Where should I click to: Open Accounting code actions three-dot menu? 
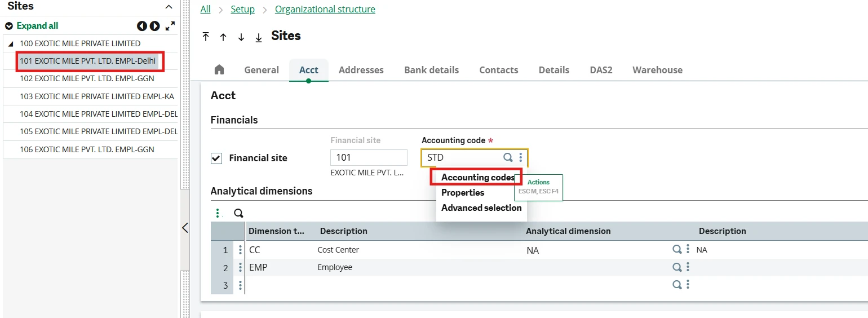pos(521,158)
